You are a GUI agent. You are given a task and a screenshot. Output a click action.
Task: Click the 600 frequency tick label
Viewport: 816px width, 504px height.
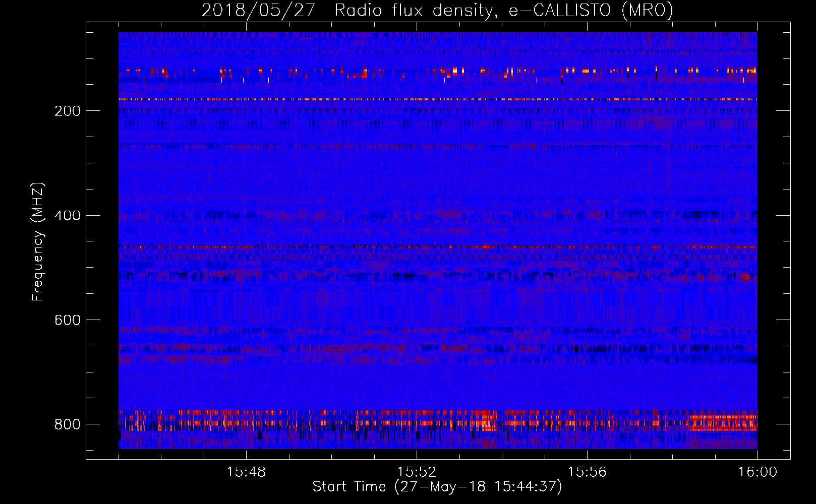pyautogui.click(x=68, y=321)
